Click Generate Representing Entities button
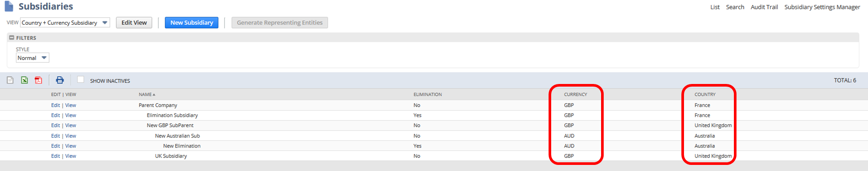This screenshot has width=868, height=171. (x=279, y=23)
